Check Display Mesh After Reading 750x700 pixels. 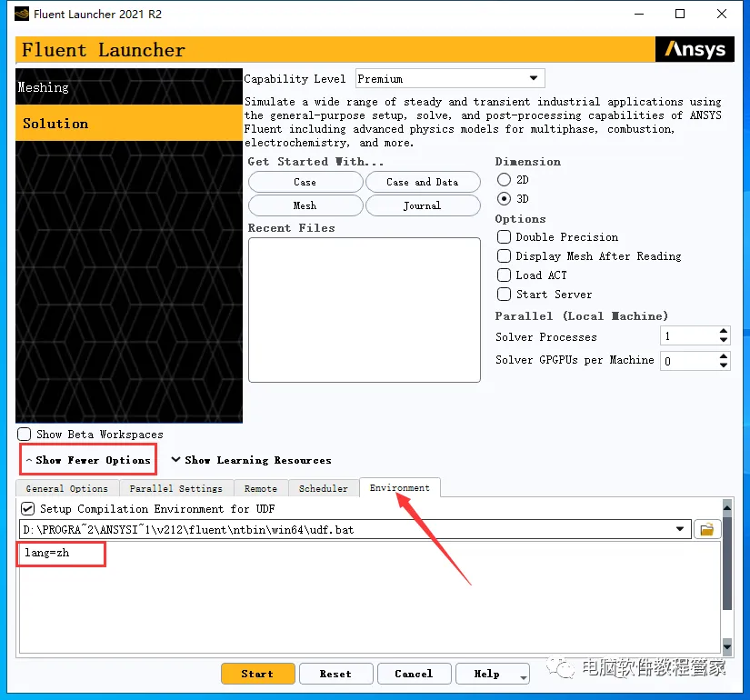click(504, 256)
